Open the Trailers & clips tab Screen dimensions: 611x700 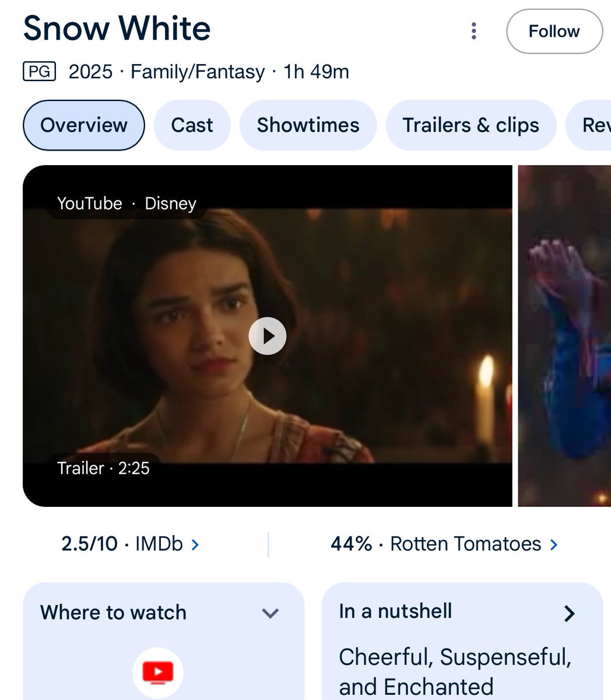pos(470,125)
